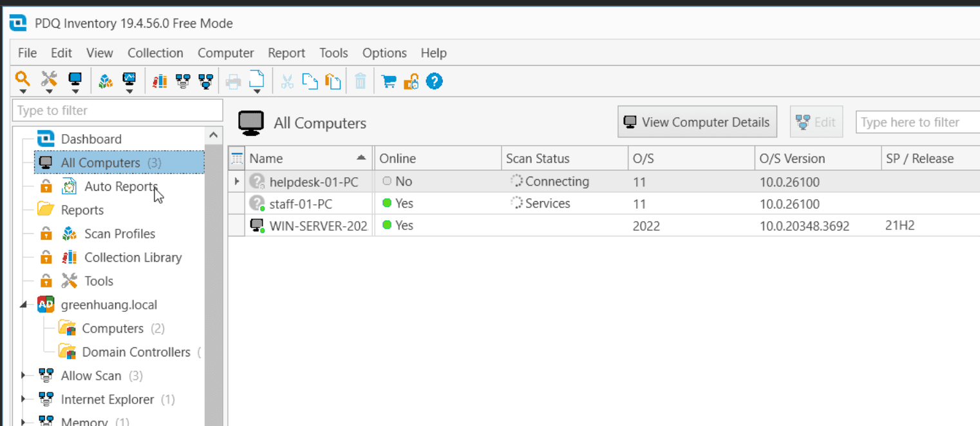980x426 pixels.
Task: Open the View menu
Action: tap(100, 53)
